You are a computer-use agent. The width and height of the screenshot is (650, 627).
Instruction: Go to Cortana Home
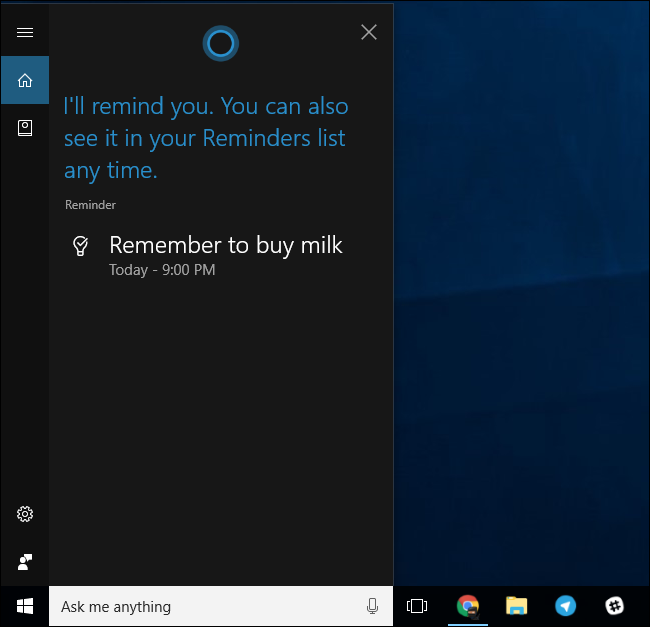pos(25,80)
